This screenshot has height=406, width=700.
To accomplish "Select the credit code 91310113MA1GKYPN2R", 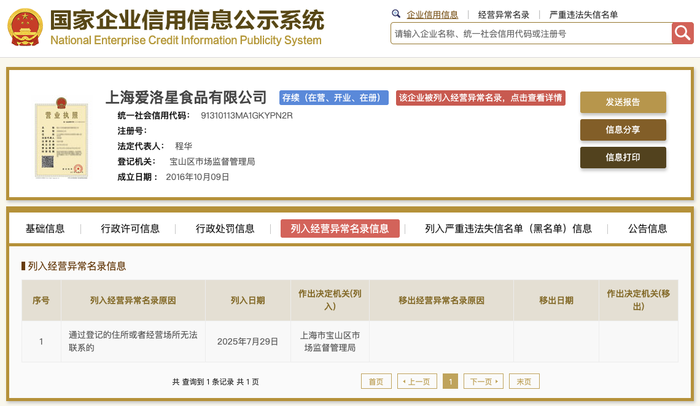I will click(x=246, y=116).
